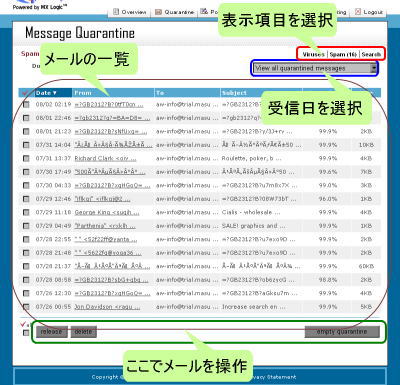Viewport: 400px width, 385px height.
Task: Sort by the Date column header
Action: coord(46,93)
